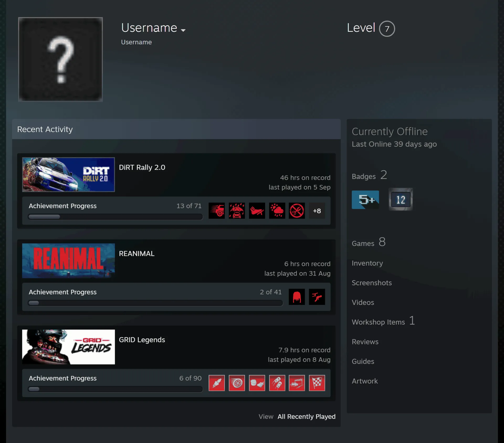The image size is (504, 443).
Task: Open the DiRT Rally 2.0 game banner
Action: (69, 175)
